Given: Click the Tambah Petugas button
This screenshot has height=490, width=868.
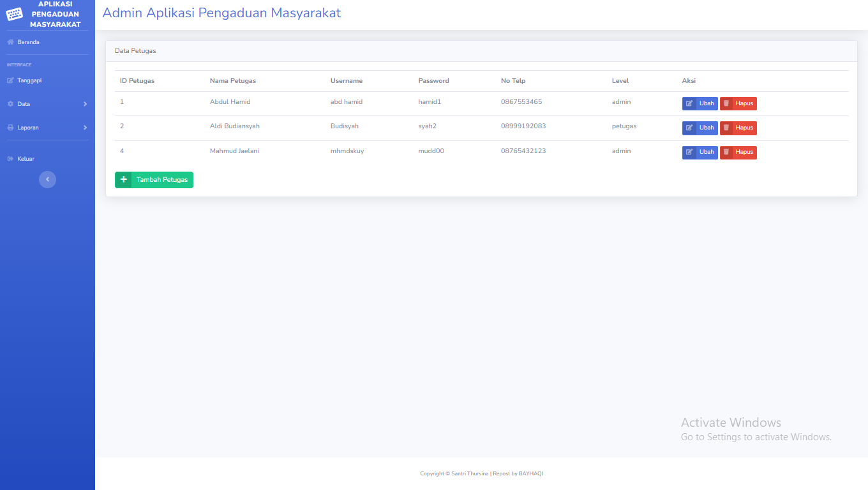Looking at the screenshot, I should click(154, 180).
